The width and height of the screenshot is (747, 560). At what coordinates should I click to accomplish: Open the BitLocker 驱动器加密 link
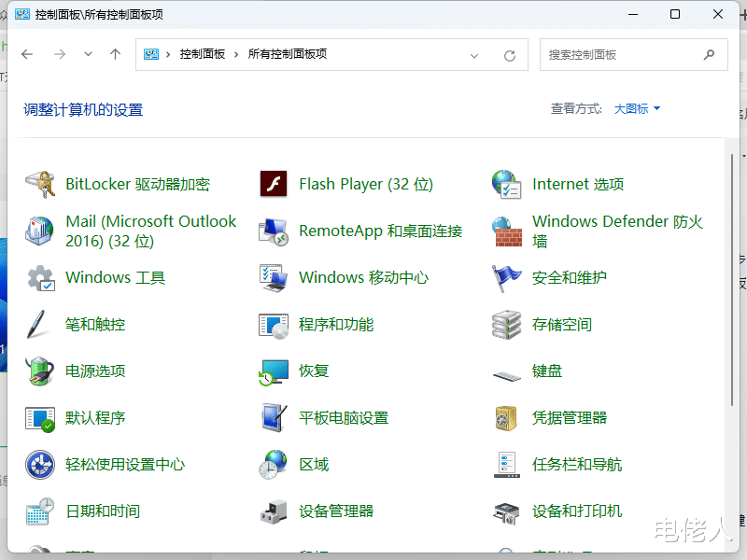pos(137,184)
